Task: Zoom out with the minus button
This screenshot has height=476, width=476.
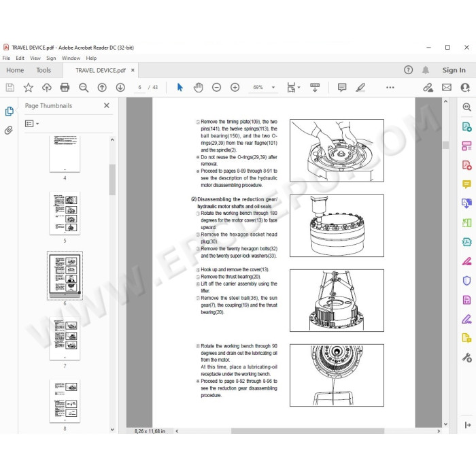Action: (216, 88)
